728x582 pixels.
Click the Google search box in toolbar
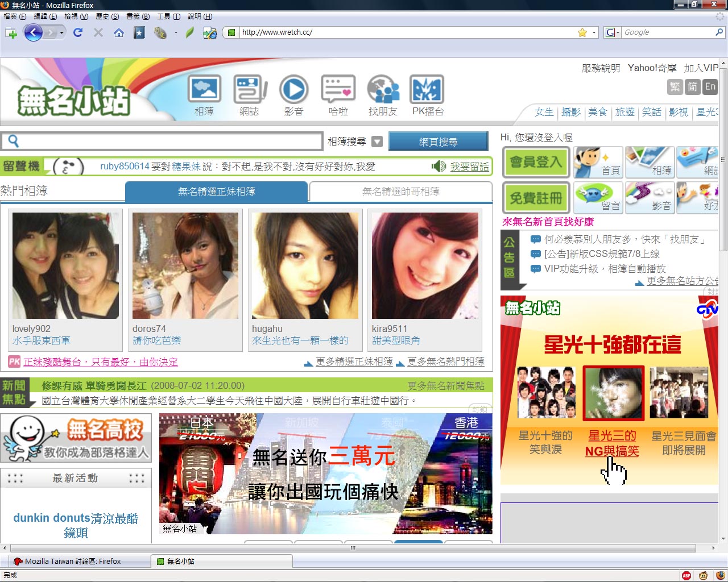668,32
